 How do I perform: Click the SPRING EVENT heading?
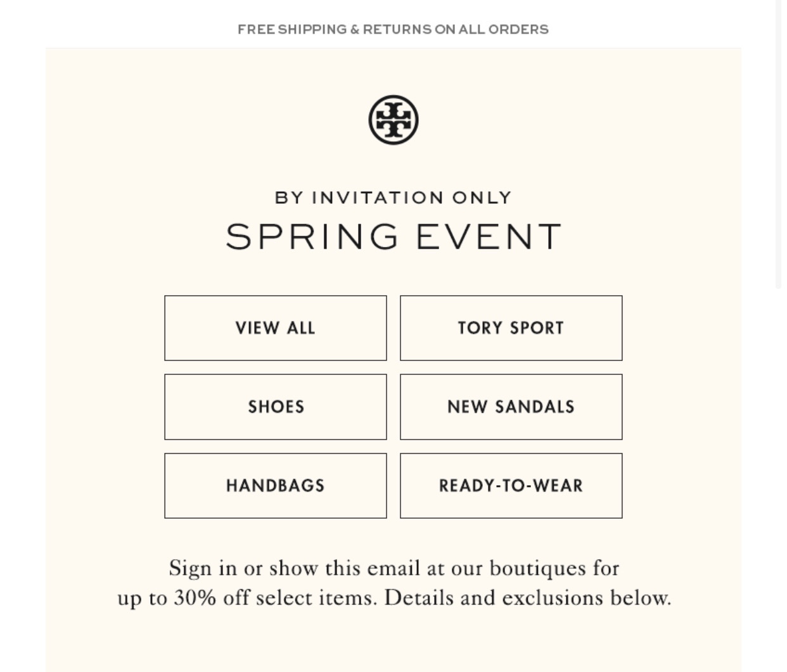(393, 236)
